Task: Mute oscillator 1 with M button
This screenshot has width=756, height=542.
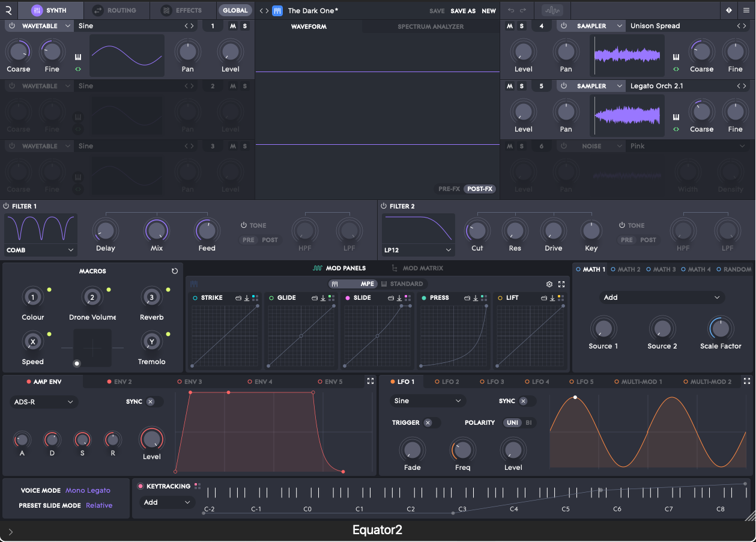Action: (233, 26)
